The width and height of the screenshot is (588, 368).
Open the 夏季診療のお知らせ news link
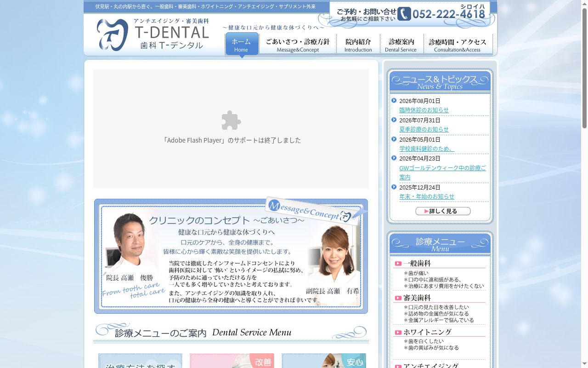[x=424, y=129]
